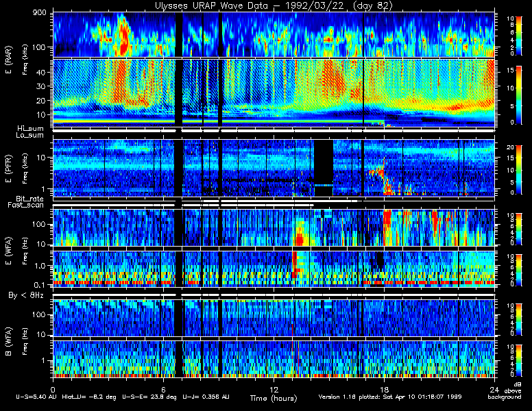Click the "20" kHz tick label
The height and width of the screenshot is (411, 532).
(41, 101)
